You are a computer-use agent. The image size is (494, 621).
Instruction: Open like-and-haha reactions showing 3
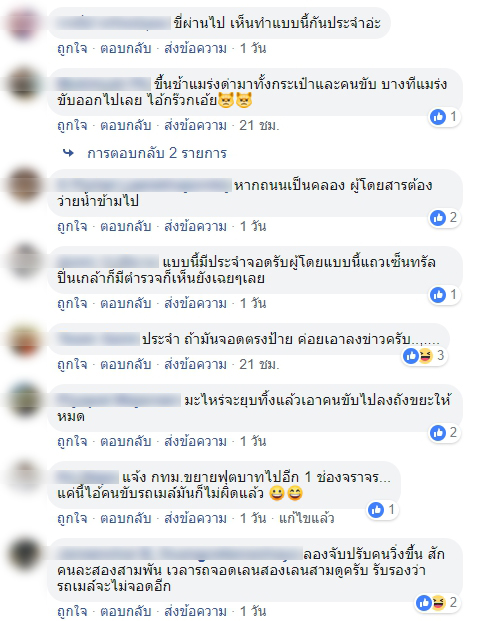(x=424, y=356)
